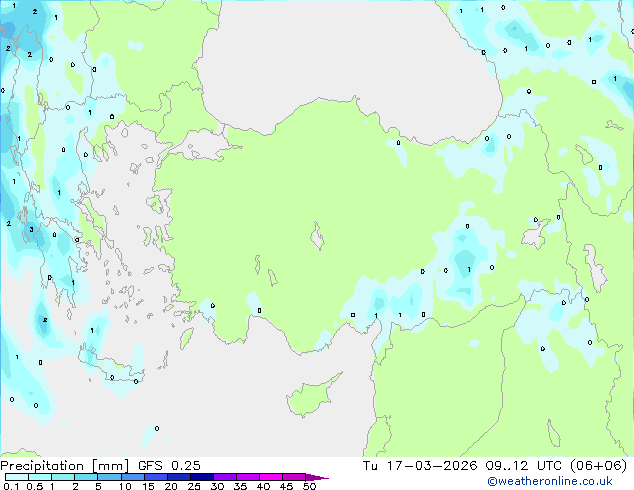Click the central lake outline in Turkey
Screen dimensions: 634x490
(x=317, y=236)
